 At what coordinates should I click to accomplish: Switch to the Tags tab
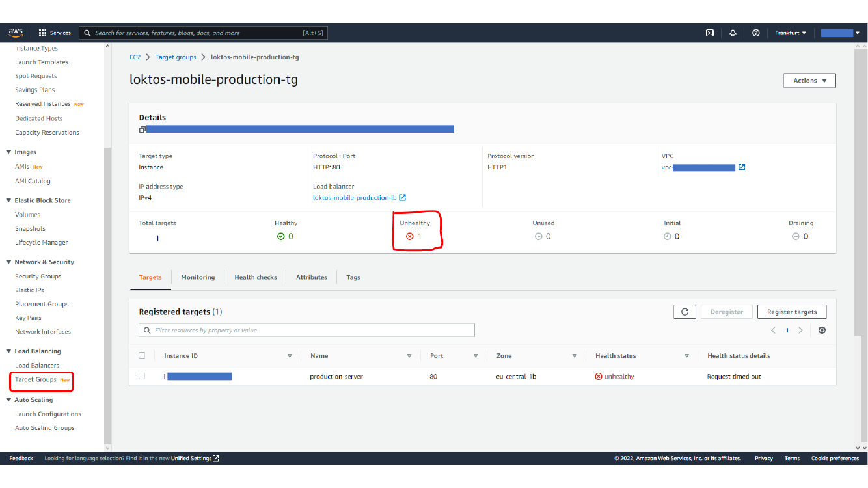click(353, 277)
